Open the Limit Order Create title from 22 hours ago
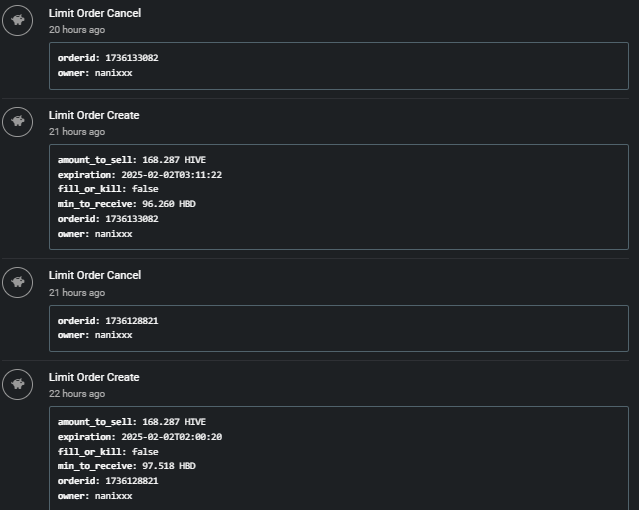This screenshot has width=639, height=510. pos(94,377)
